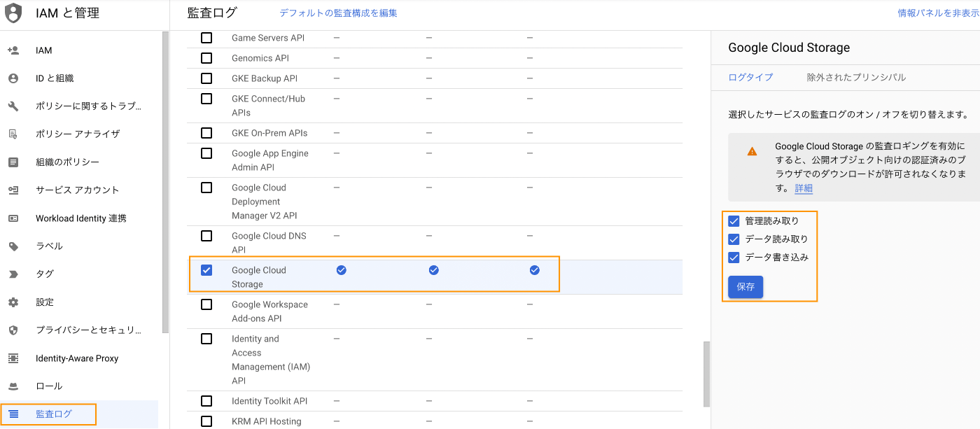980x429 pixels.
Task: Open サービス アカウント in the sidebar
Action: (x=79, y=190)
